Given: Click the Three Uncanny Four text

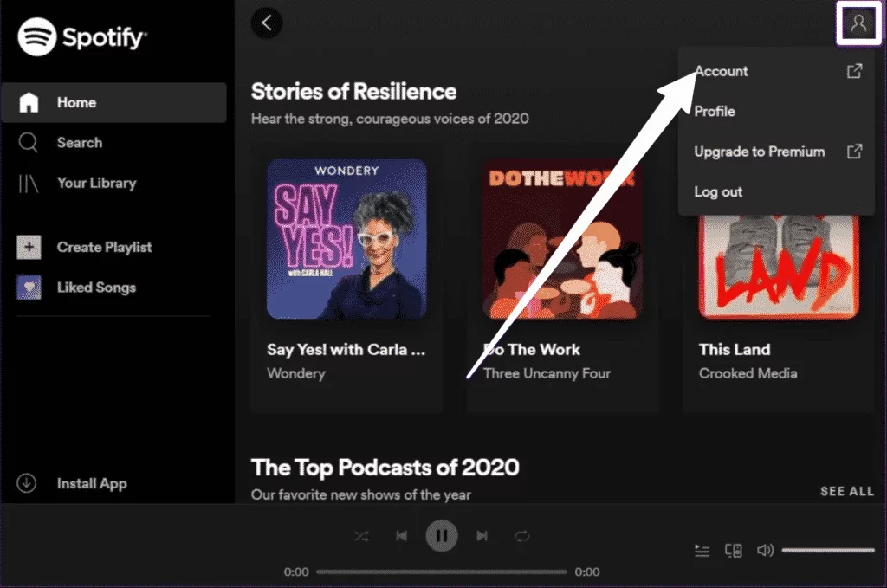Looking at the screenshot, I should pyautogui.click(x=547, y=373).
